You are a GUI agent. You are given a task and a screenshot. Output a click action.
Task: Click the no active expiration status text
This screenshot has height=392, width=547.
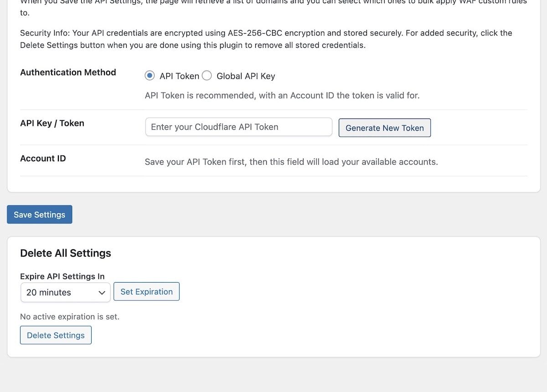pos(69,316)
